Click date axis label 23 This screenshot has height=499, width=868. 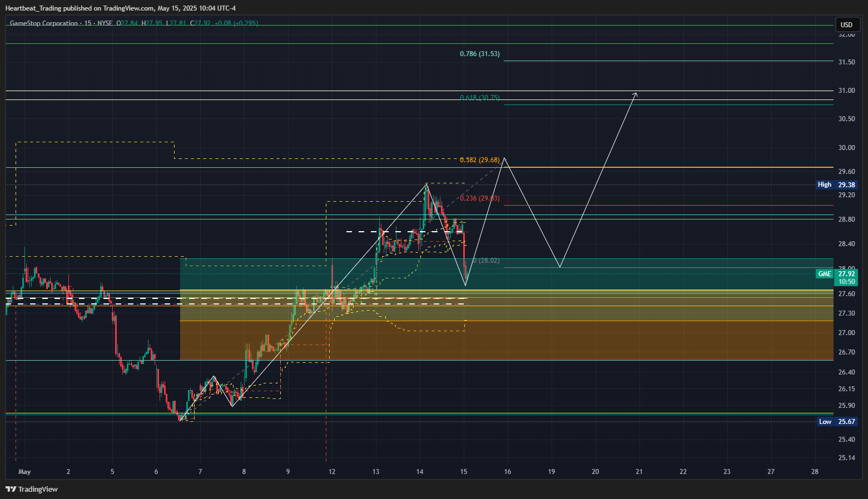point(727,472)
